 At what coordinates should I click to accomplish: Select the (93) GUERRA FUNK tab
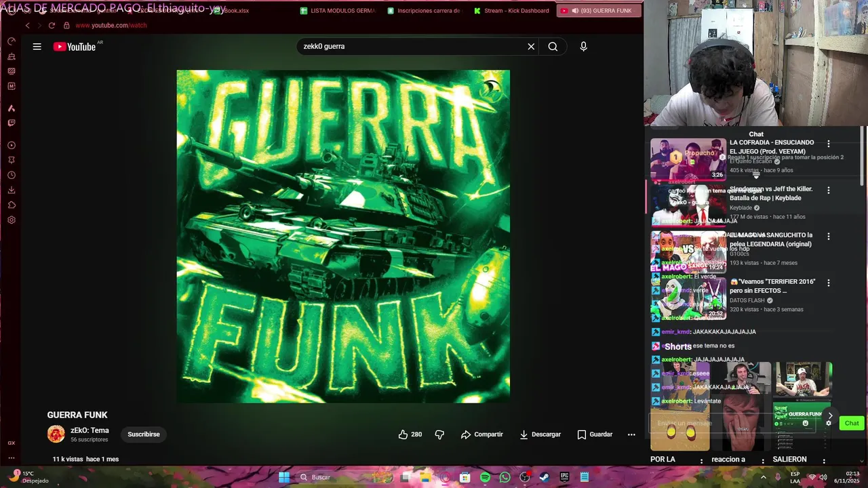599,11
